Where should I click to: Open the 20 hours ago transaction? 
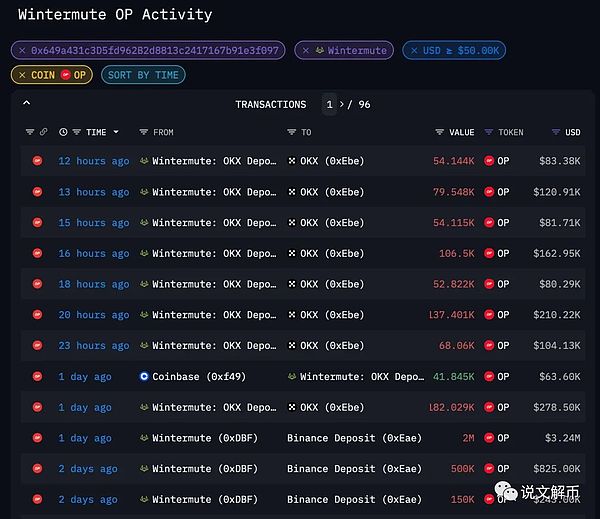tap(93, 315)
